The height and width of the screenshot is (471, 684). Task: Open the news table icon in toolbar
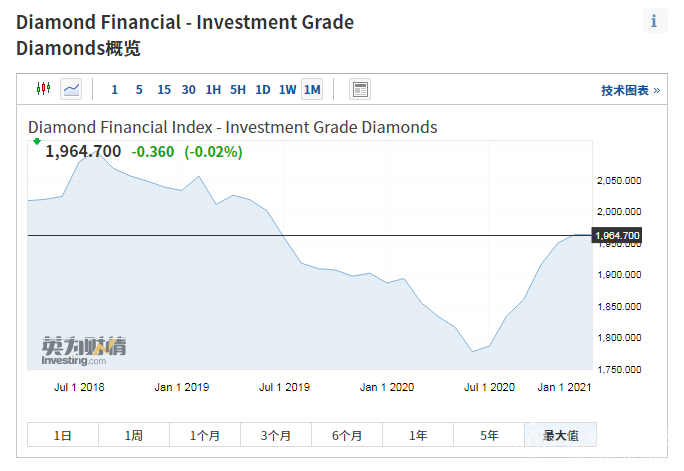(x=360, y=89)
